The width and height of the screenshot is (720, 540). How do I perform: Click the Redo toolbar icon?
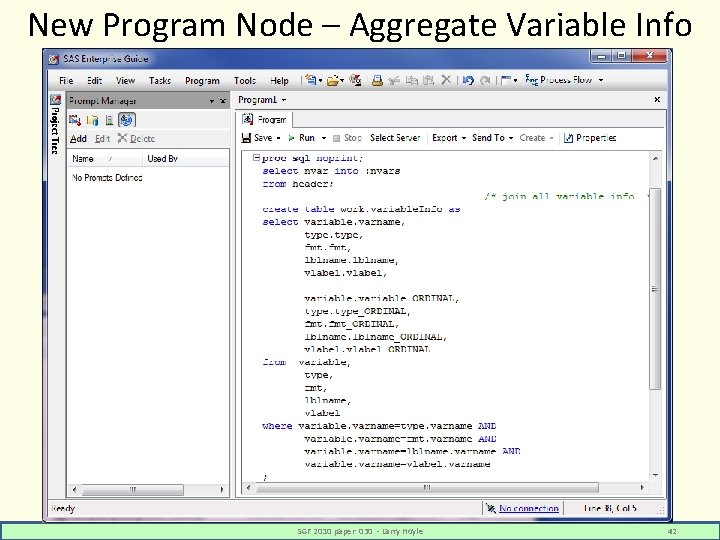(x=485, y=80)
